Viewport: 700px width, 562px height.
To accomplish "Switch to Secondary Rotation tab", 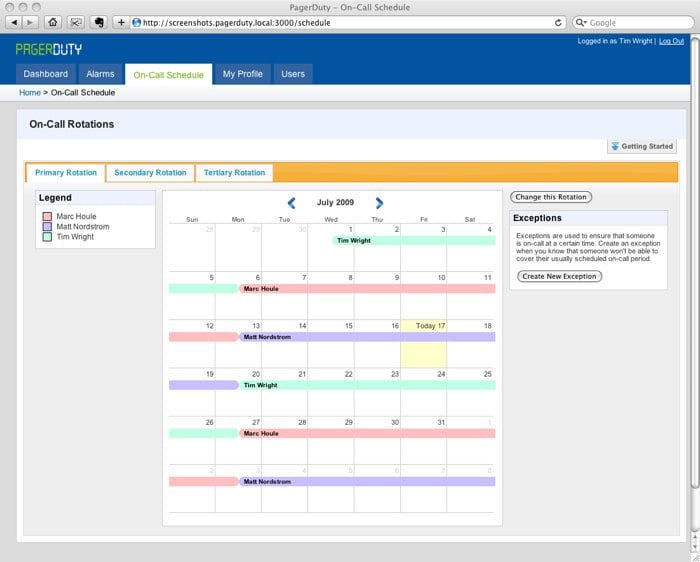I will tap(150, 173).
